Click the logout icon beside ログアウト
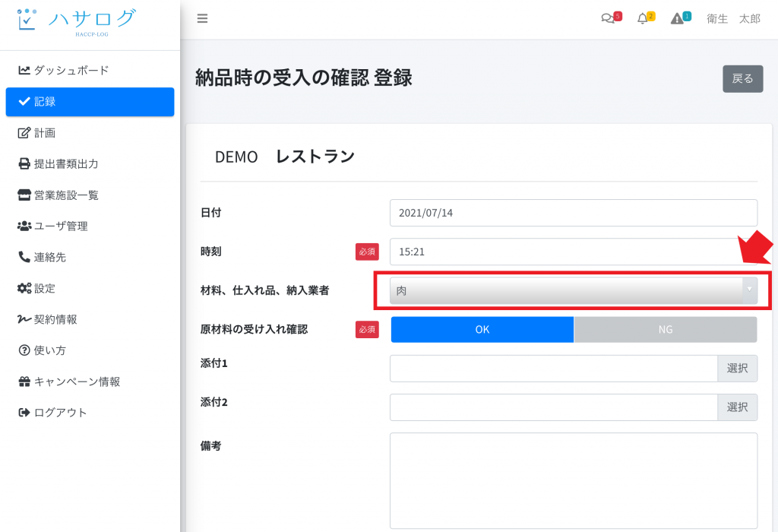778x532 pixels. click(24, 413)
